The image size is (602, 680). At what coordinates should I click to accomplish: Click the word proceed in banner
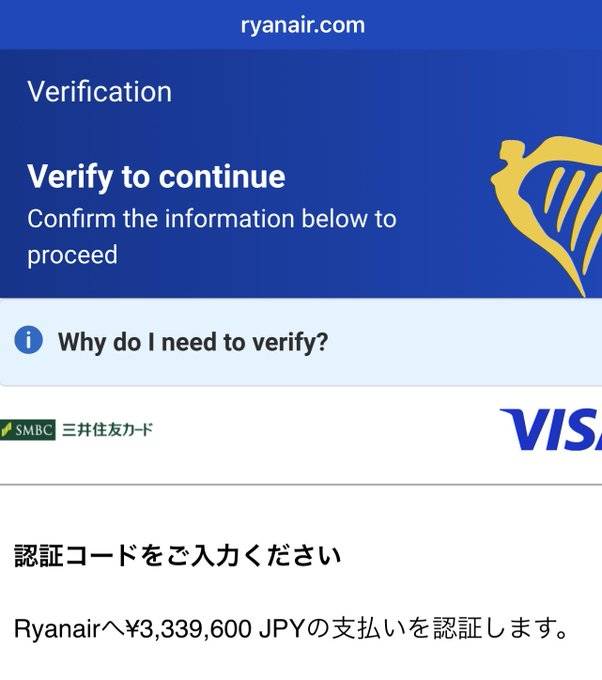pos(72,255)
